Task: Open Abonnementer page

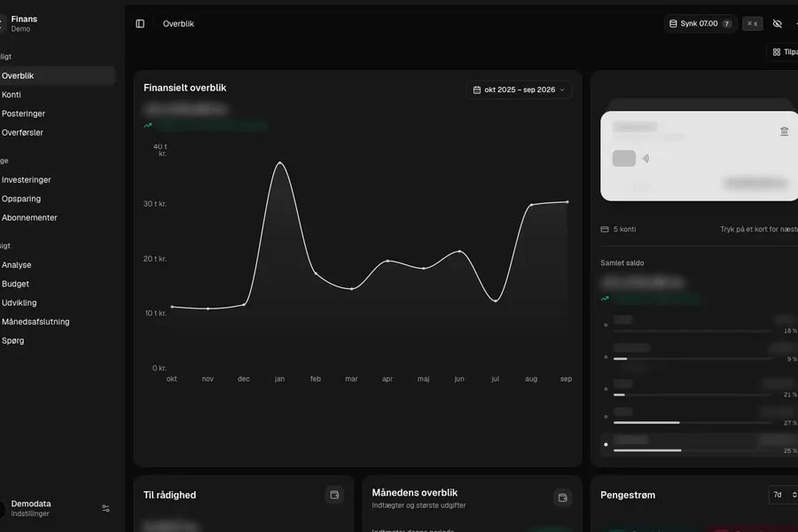Action: pos(57,217)
